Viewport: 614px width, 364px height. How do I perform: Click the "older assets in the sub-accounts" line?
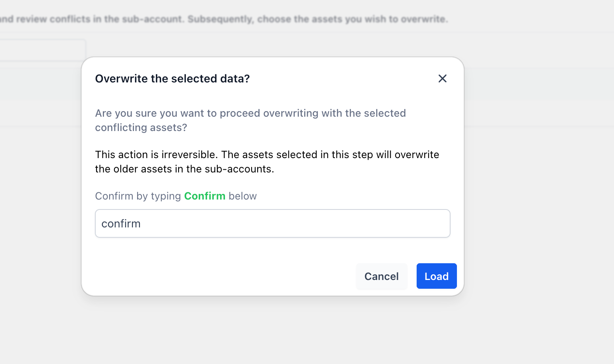[193, 169]
